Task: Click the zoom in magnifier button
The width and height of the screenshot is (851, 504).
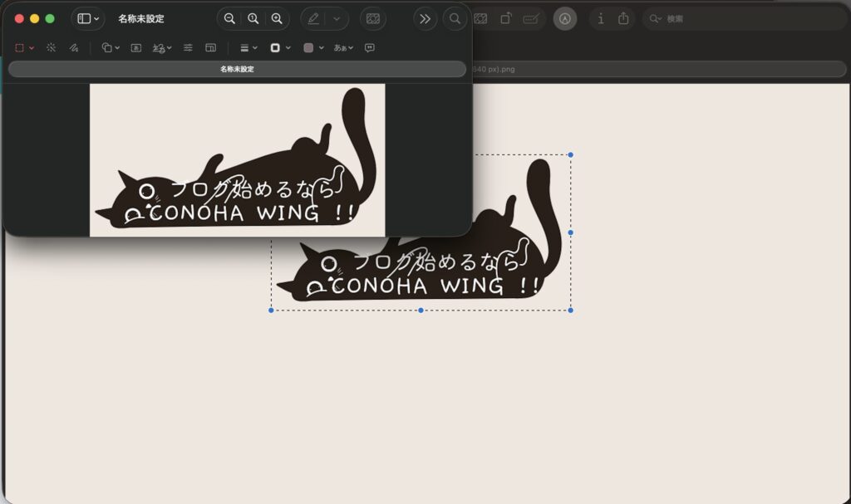Action: [277, 18]
